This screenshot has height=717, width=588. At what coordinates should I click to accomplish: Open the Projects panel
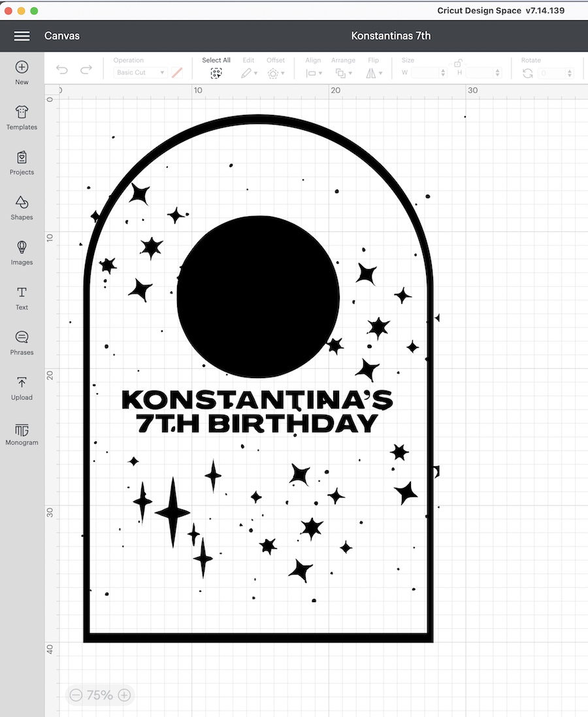[22, 163]
